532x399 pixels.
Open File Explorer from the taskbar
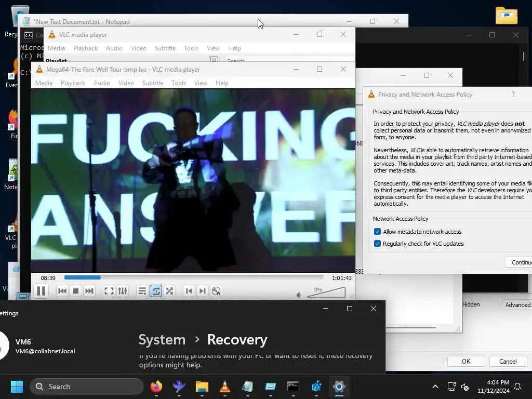point(202,387)
